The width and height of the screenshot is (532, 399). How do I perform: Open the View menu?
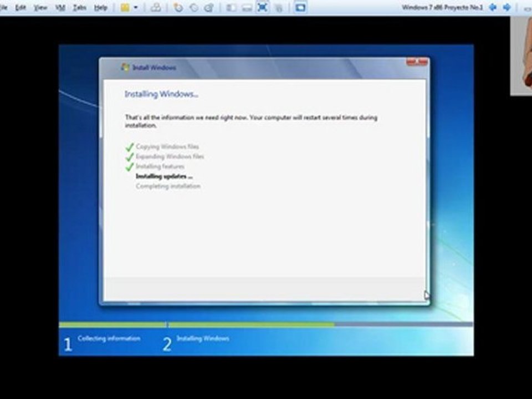point(40,7)
